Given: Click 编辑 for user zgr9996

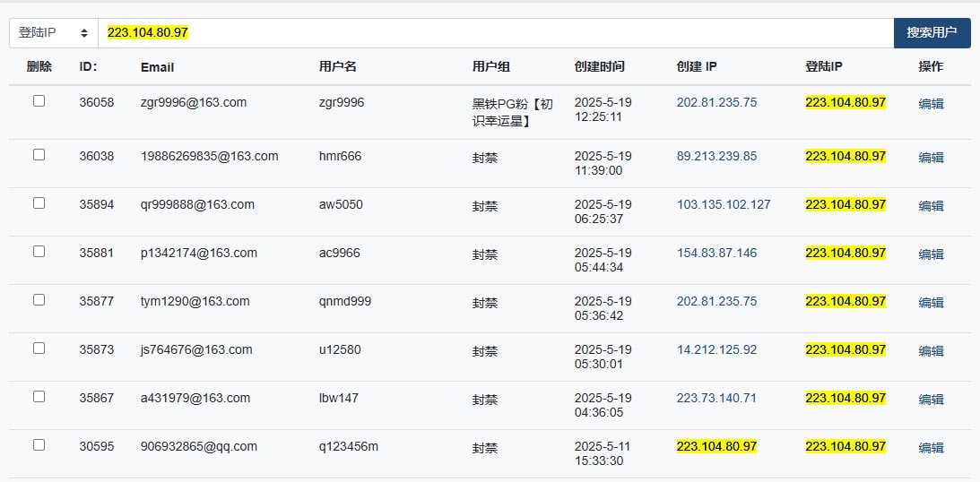Looking at the screenshot, I should click(931, 104).
